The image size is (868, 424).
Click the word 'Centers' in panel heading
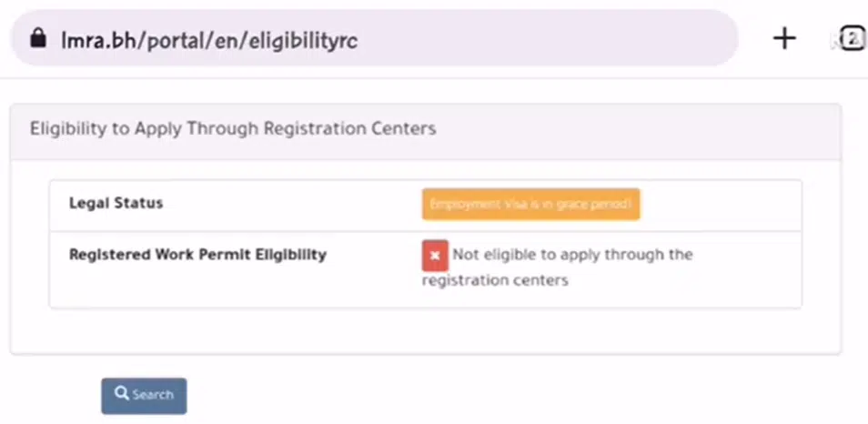coord(405,128)
